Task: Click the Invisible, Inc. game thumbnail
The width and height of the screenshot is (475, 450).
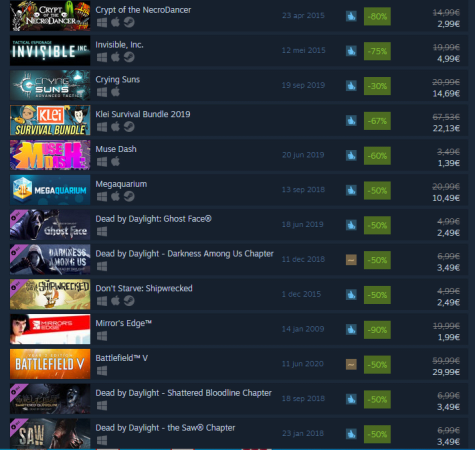Action: tap(50, 51)
